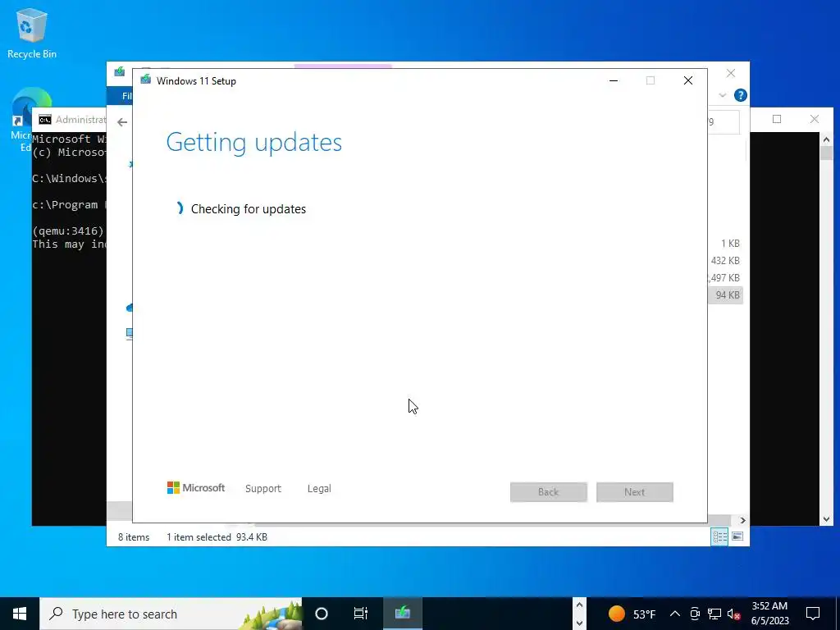
Task: Click the File Explorer title bar icon
Action: point(120,71)
